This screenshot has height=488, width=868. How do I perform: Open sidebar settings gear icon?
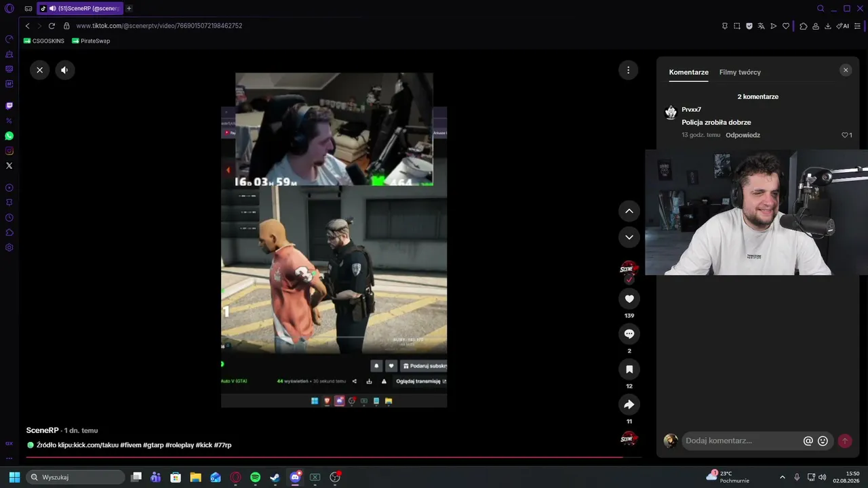(x=9, y=247)
